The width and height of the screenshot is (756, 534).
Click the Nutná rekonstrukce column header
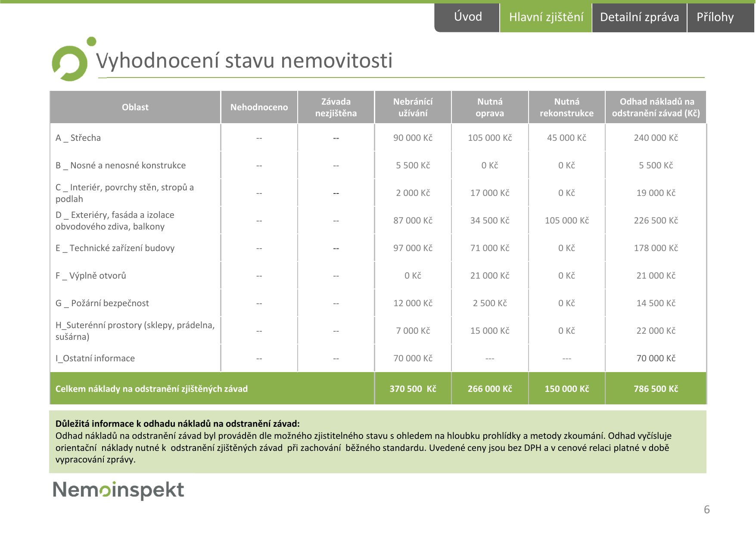pyautogui.click(x=566, y=107)
